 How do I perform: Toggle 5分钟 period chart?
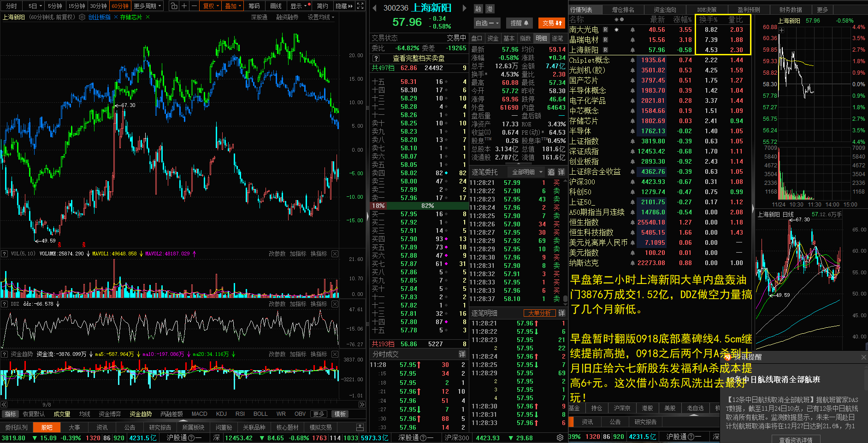pos(55,6)
